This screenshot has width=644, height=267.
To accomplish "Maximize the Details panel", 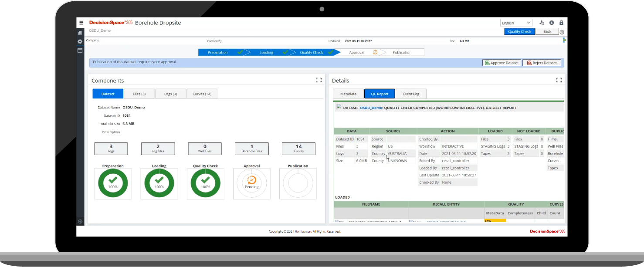I will [559, 80].
